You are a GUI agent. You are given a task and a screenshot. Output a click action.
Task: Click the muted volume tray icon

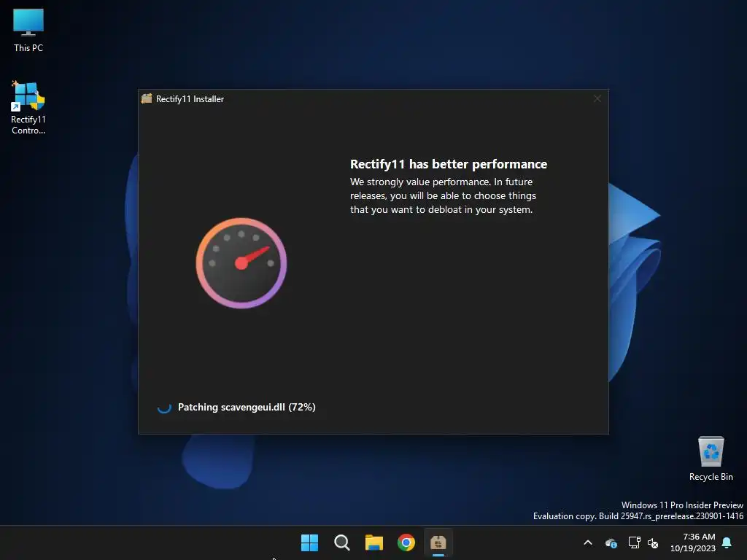coord(653,542)
